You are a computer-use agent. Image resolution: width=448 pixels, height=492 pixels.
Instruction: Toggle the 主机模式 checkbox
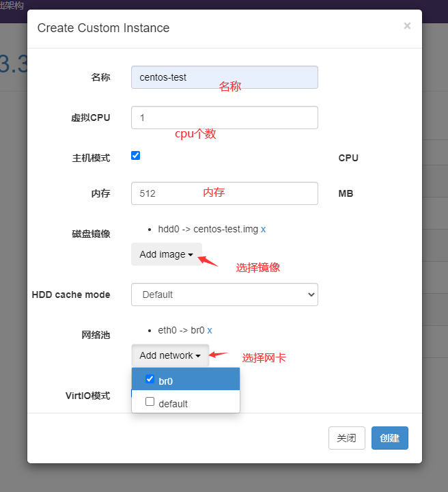(x=136, y=156)
